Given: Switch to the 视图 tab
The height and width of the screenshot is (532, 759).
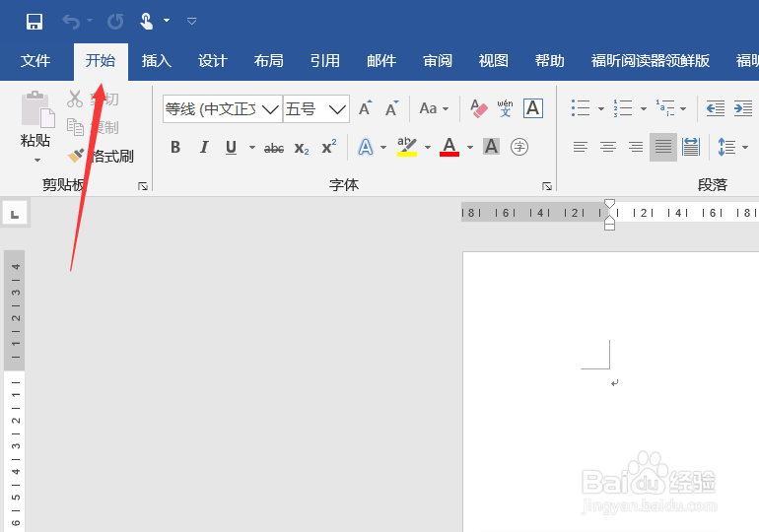Looking at the screenshot, I should pos(494,61).
